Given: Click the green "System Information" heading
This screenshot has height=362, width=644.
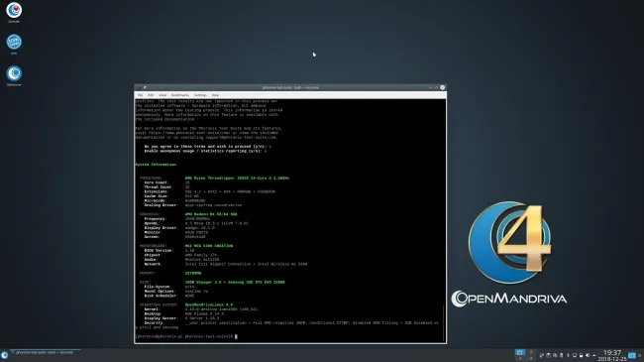Looking at the screenshot, I should (x=156, y=165).
